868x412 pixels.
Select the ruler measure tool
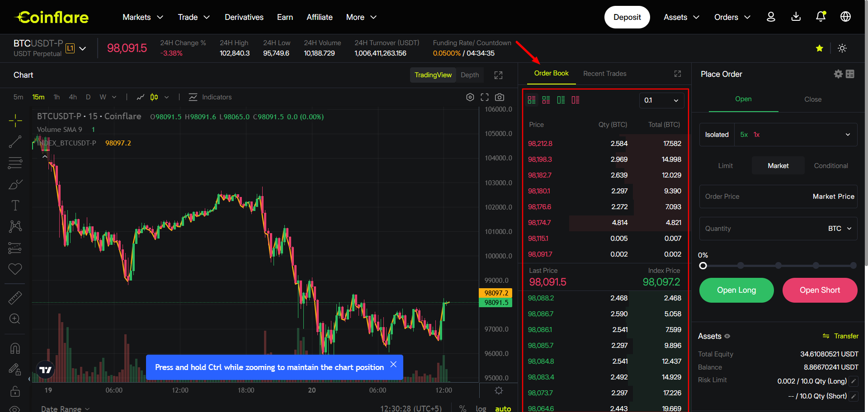pos(15,298)
